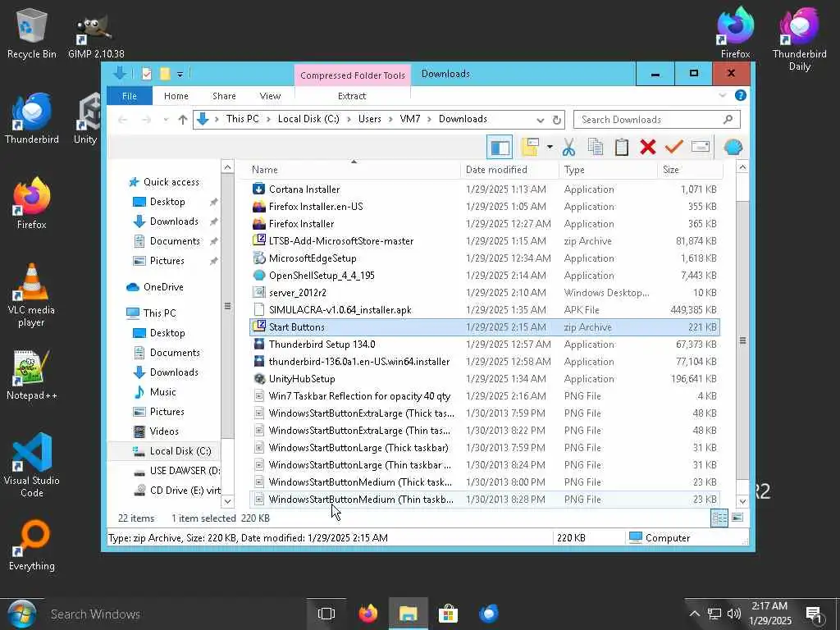Click 'This PC' in the address breadcrumb
Screen dimensions: 840x630
point(242,119)
